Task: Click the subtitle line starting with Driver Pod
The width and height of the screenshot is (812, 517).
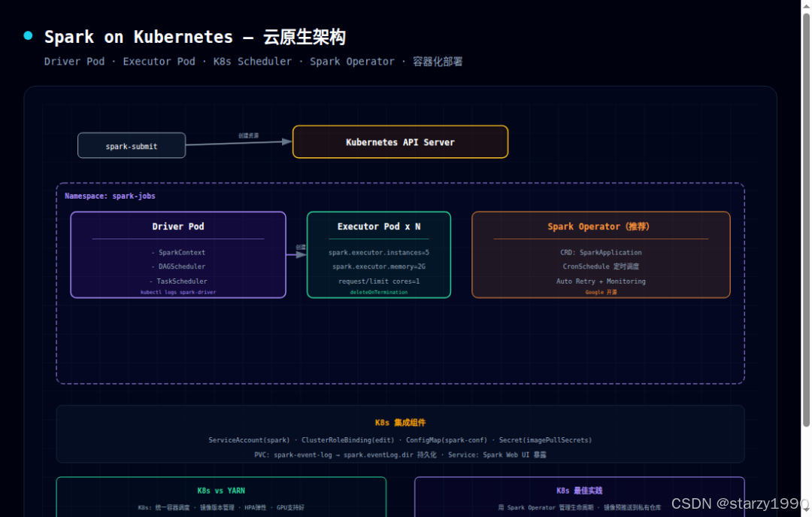Action: tap(253, 62)
